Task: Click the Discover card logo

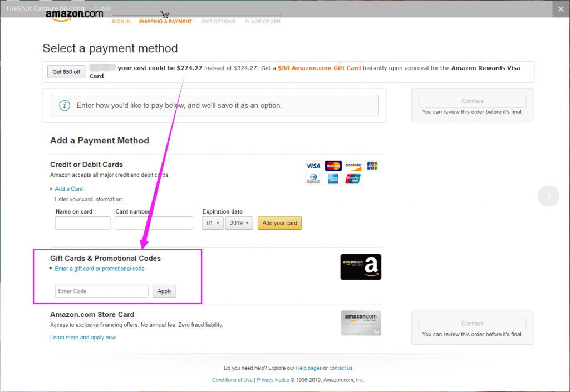Action: tap(353, 166)
